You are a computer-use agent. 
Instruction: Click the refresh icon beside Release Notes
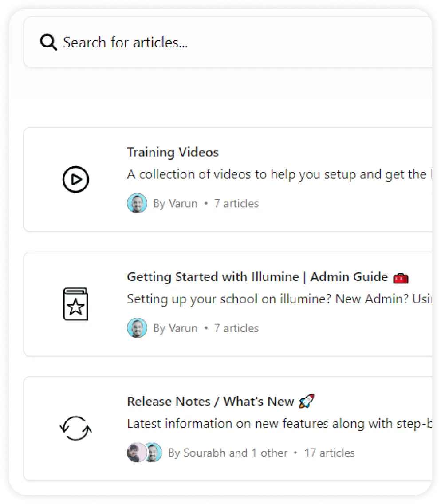[x=75, y=429]
